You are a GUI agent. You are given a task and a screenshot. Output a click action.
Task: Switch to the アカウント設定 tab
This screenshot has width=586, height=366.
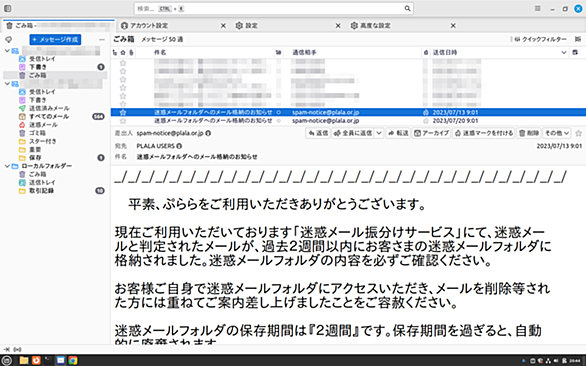point(149,25)
